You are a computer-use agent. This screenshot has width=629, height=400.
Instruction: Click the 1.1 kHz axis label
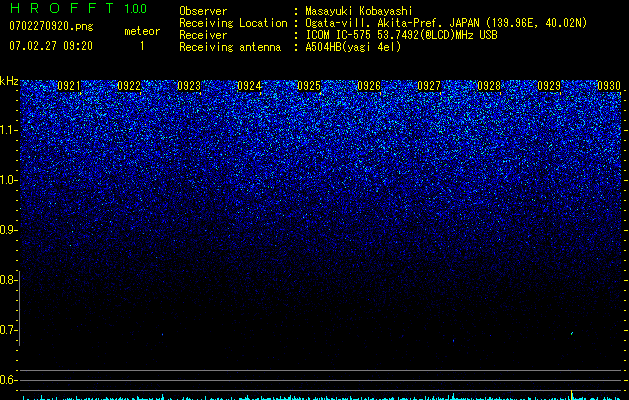click(x=9, y=130)
